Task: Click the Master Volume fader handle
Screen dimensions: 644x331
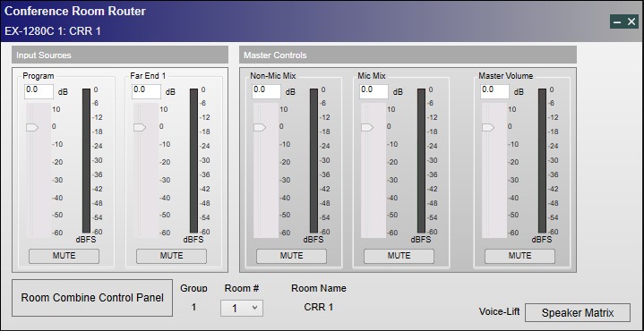Action: tap(488, 128)
